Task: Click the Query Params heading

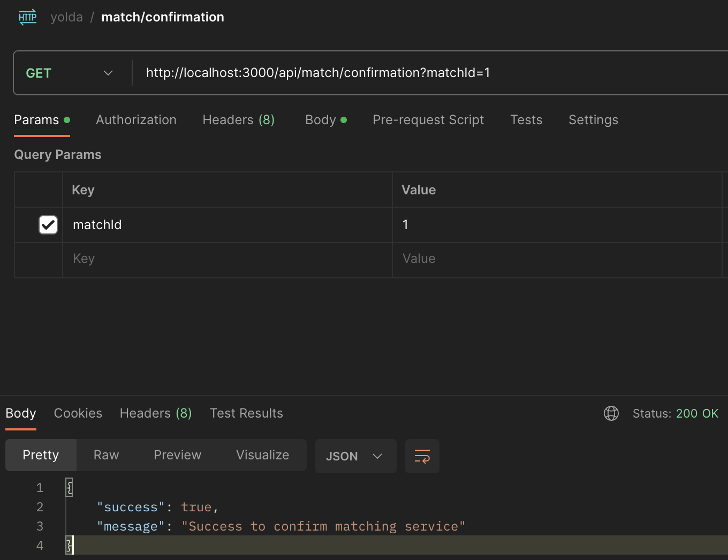Action: [58, 155]
